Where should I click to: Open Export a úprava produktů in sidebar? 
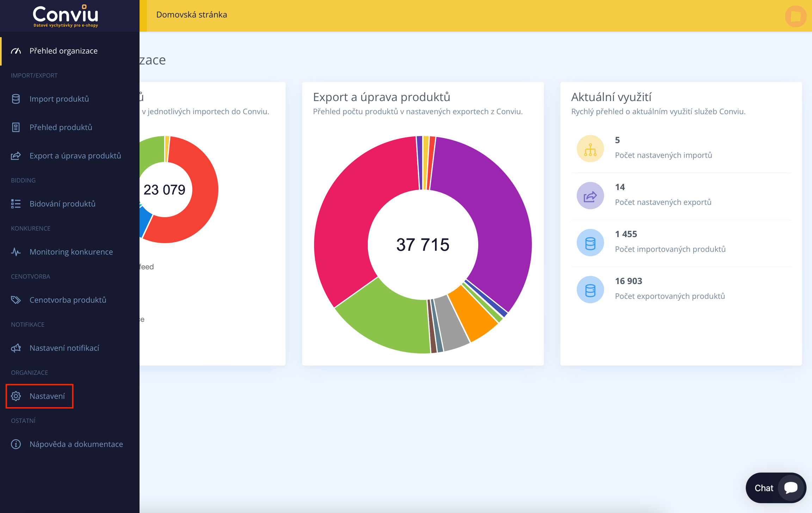(x=75, y=156)
